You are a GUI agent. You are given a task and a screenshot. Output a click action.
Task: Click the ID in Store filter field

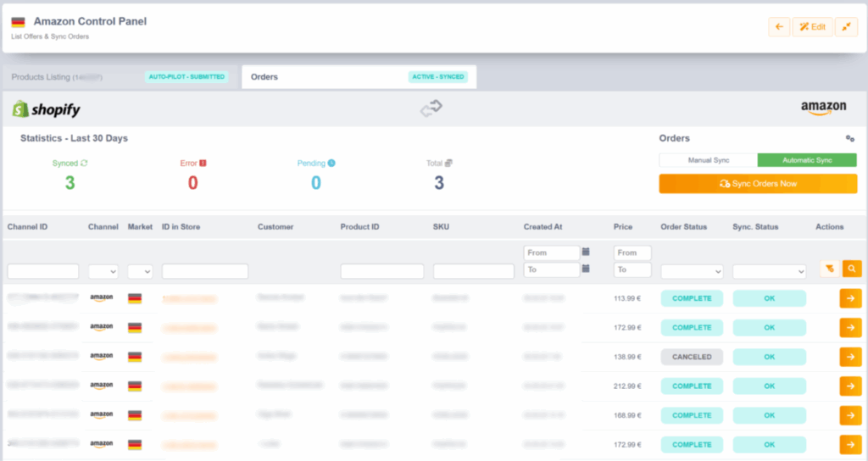tap(205, 271)
